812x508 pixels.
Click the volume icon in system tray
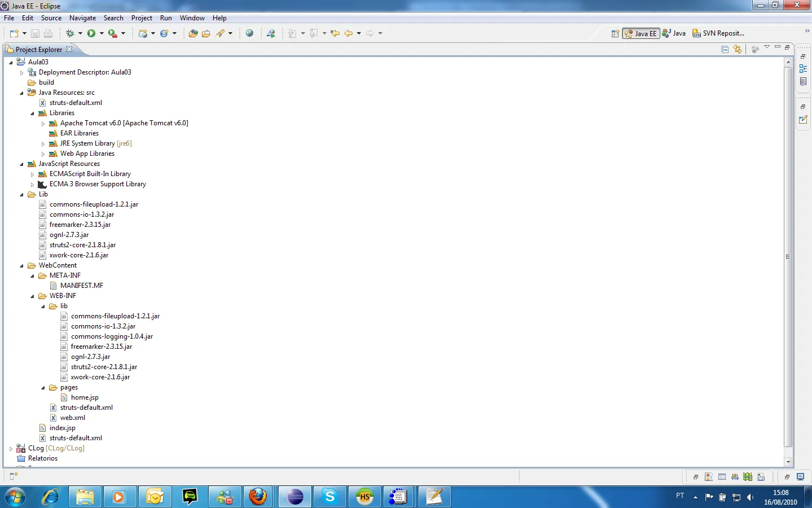(x=750, y=497)
